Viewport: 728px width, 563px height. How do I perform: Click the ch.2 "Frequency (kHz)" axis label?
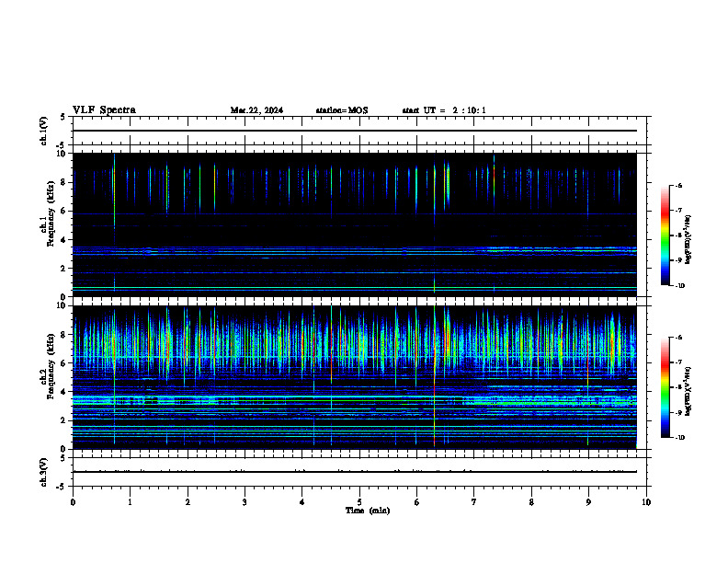51,366
